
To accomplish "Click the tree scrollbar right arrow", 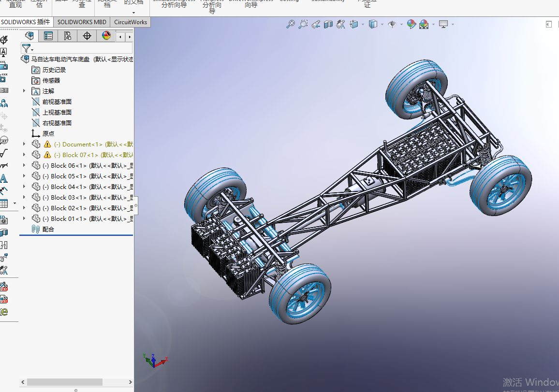I will [x=130, y=382].
